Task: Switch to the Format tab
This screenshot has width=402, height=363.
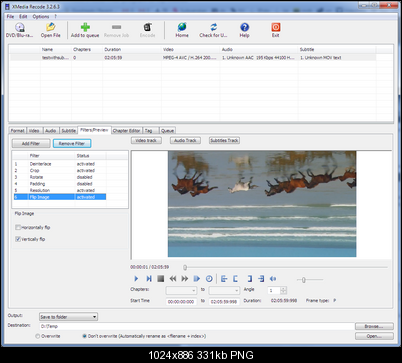Action: [x=17, y=131]
